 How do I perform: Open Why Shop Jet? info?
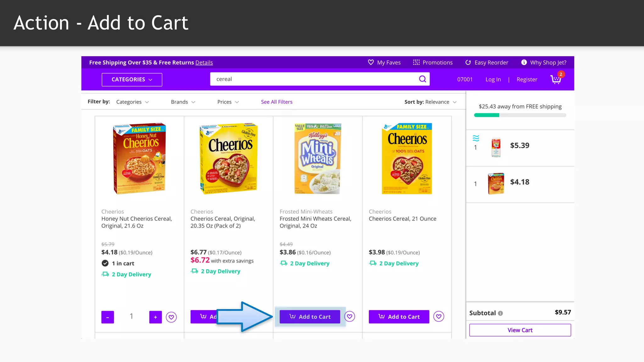click(x=544, y=62)
